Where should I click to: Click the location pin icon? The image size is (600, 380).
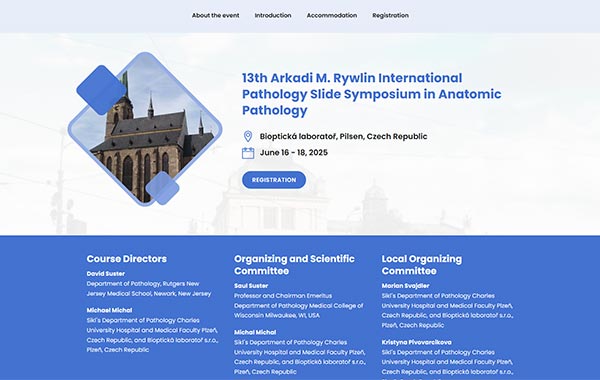click(x=248, y=136)
